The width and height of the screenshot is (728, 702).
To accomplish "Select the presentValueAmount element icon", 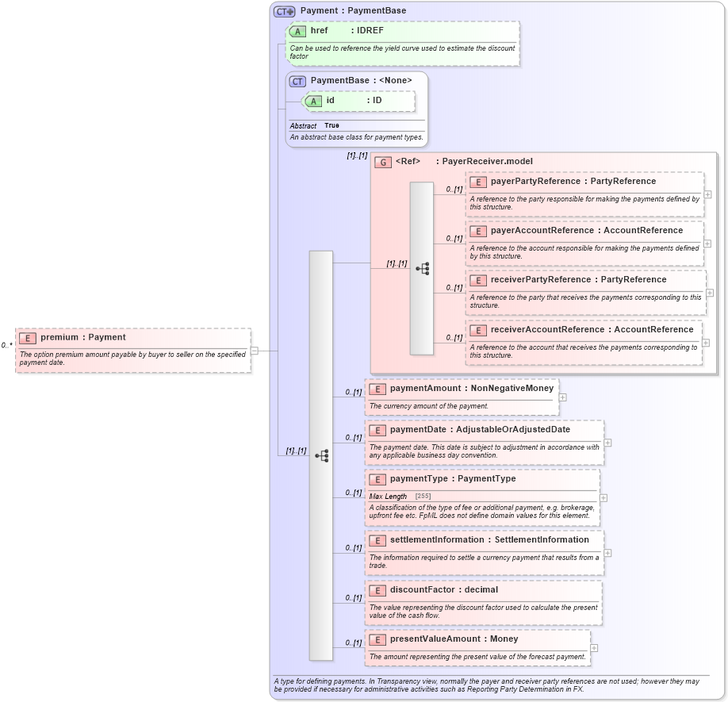I will (x=377, y=639).
